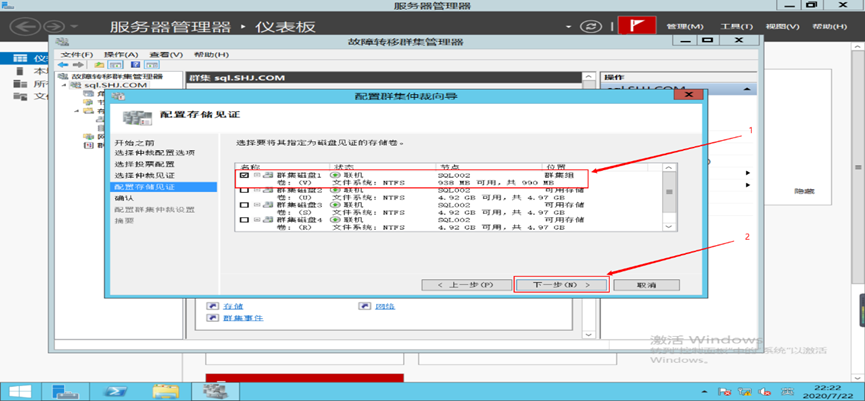The width and height of the screenshot is (865, 401).
Task: Check the 群集磁盘3 checkbox
Action: (244, 205)
